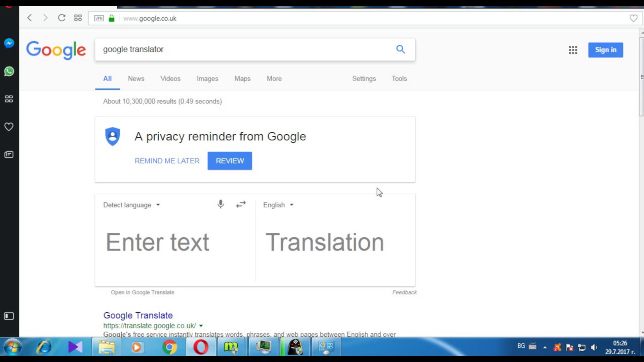The height and width of the screenshot is (362, 644).
Task: Show hidden tray icons arrow
Action: [545, 347]
